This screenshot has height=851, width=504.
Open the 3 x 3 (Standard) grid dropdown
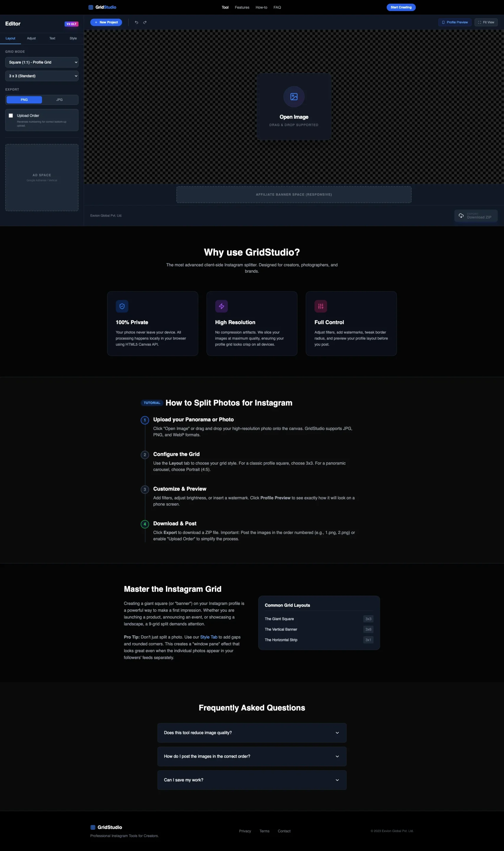pyautogui.click(x=42, y=76)
